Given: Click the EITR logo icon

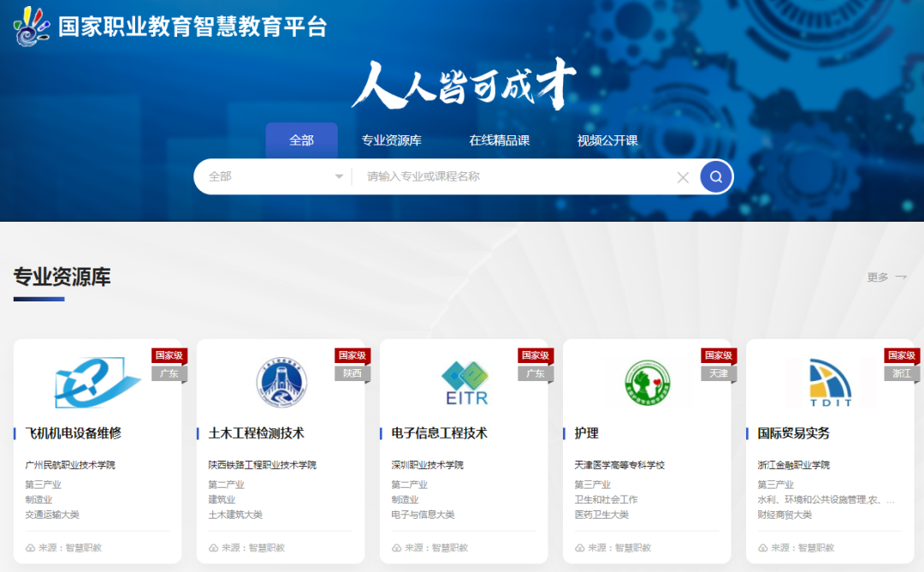Looking at the screenshot, I should pyautogui.click(x=465, y=382).
